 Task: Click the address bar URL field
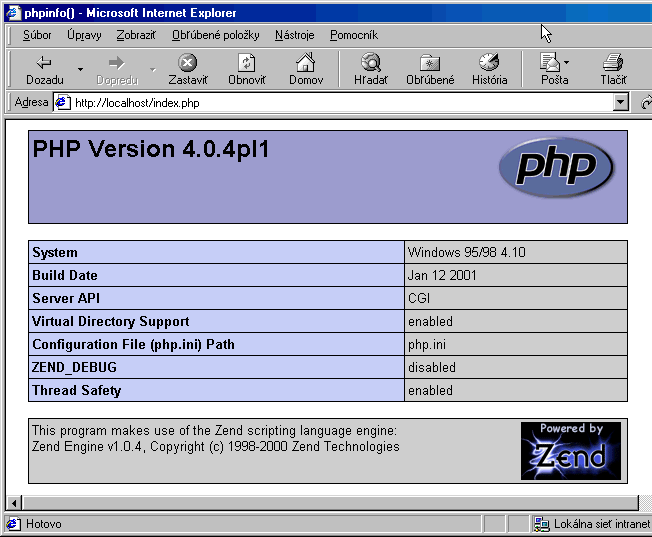tap(341, 102)
